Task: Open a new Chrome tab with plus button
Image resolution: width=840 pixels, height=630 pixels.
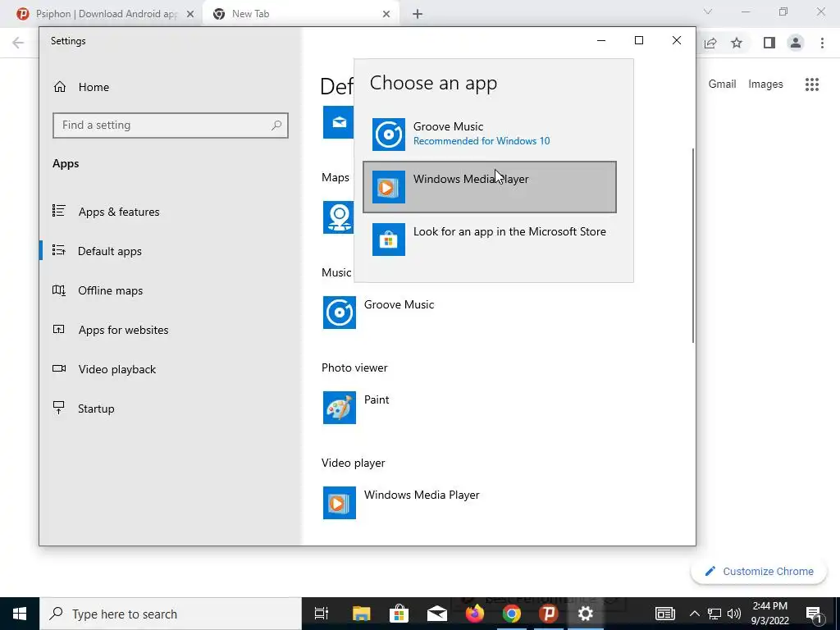Action: point(418,15)
